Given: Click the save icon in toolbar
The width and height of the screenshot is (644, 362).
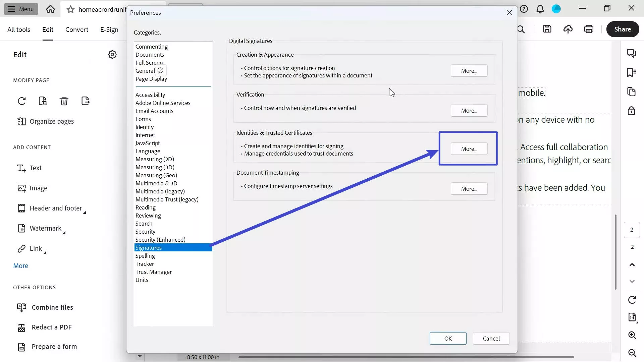Looking at the screenshot, I should [547, 29].
